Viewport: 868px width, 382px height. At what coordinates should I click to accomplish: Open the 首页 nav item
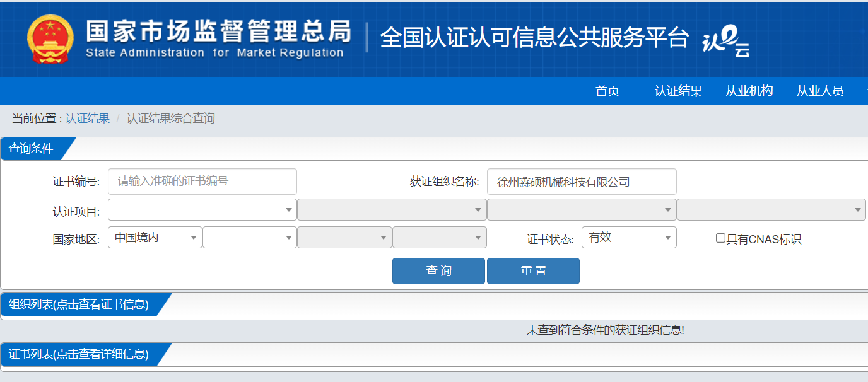pos(607,91)
